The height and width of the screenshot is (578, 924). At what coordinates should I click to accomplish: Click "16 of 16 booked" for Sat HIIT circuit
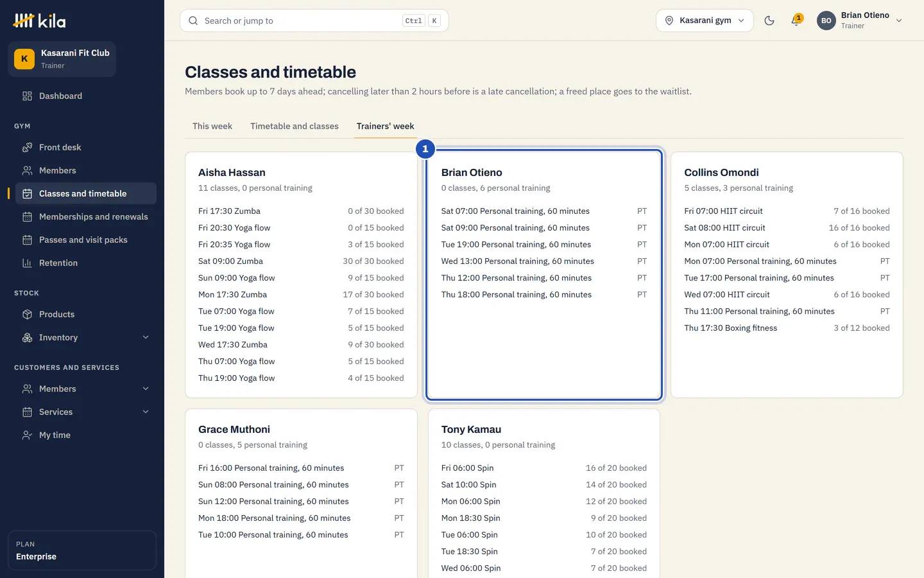coord(859,227)
